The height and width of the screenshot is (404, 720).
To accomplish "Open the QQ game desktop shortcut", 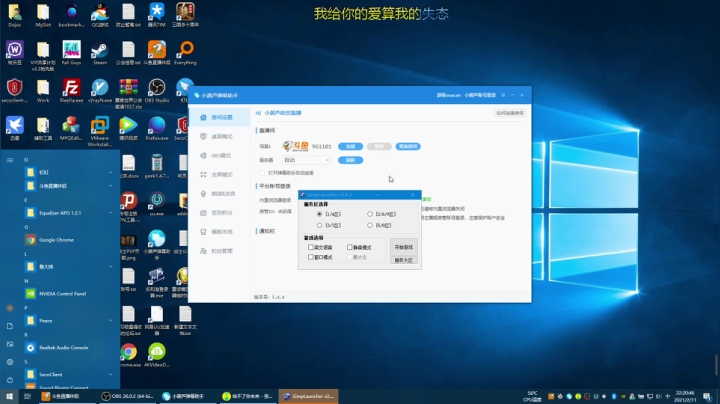I will (x=100, y=16).
